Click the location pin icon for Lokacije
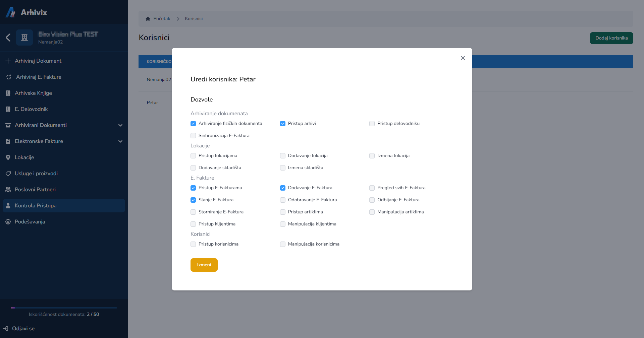 (x=8, y=157)
